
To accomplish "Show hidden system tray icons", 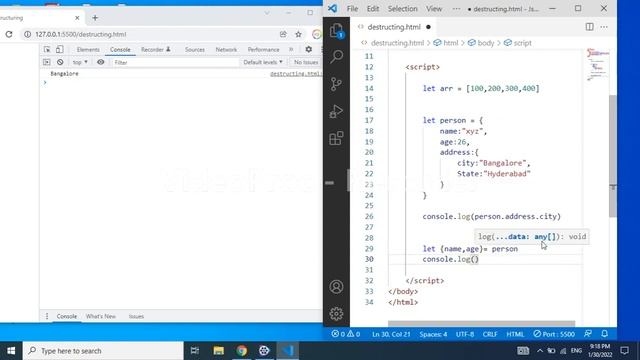I will click(540, 351).
